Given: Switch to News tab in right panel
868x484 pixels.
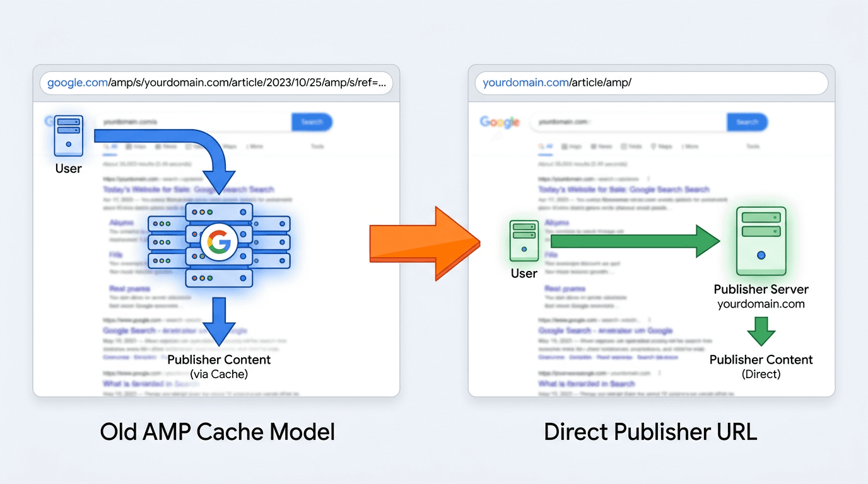Looking at the screenshot, I should tap(601, 146).
